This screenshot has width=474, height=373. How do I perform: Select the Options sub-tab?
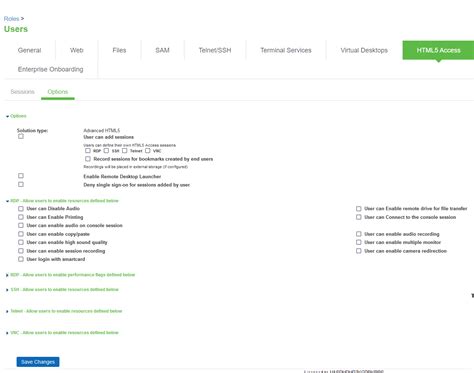point(58,92)
